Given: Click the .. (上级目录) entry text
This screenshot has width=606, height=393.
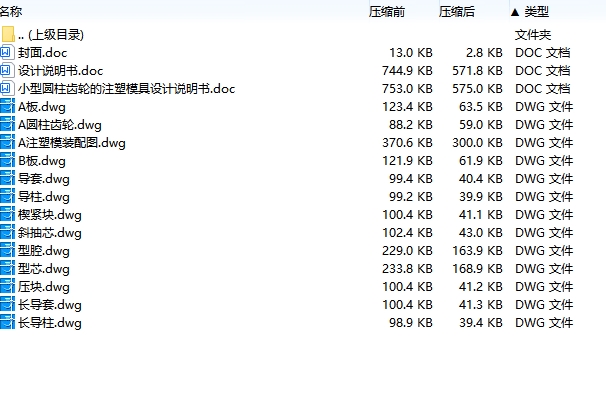Looking at the screenshot, I should coord(51,35).
